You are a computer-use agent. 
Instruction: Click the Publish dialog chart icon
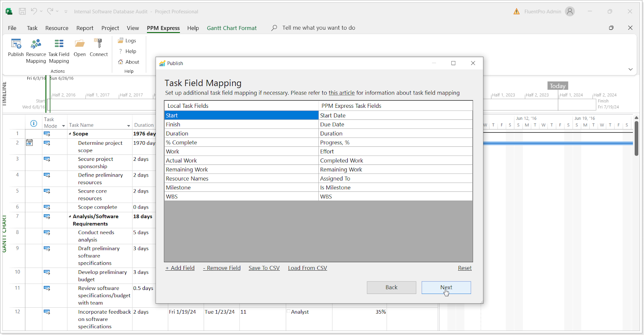pyautogui.click(x=162, y=64)
